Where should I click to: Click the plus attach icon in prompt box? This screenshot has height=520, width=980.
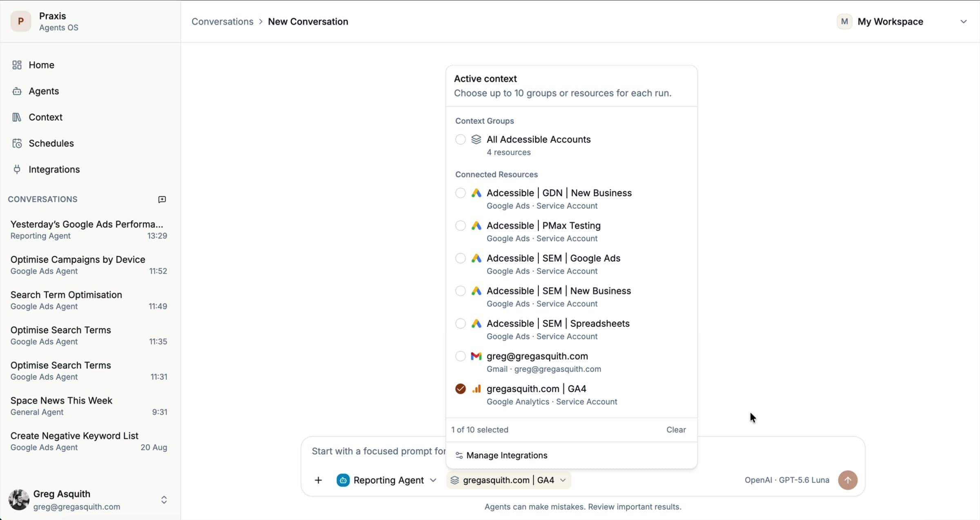tap(318, 480)
